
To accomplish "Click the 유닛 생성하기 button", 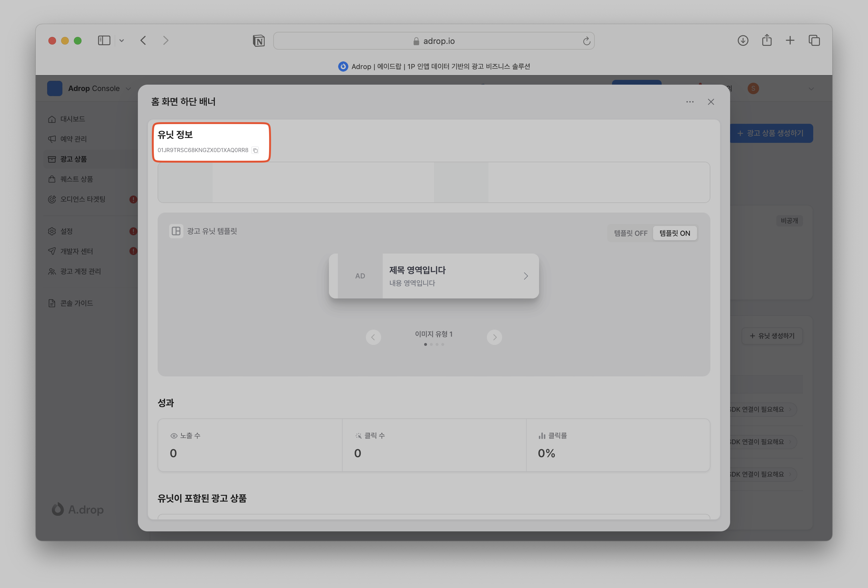I will [772, 336].
